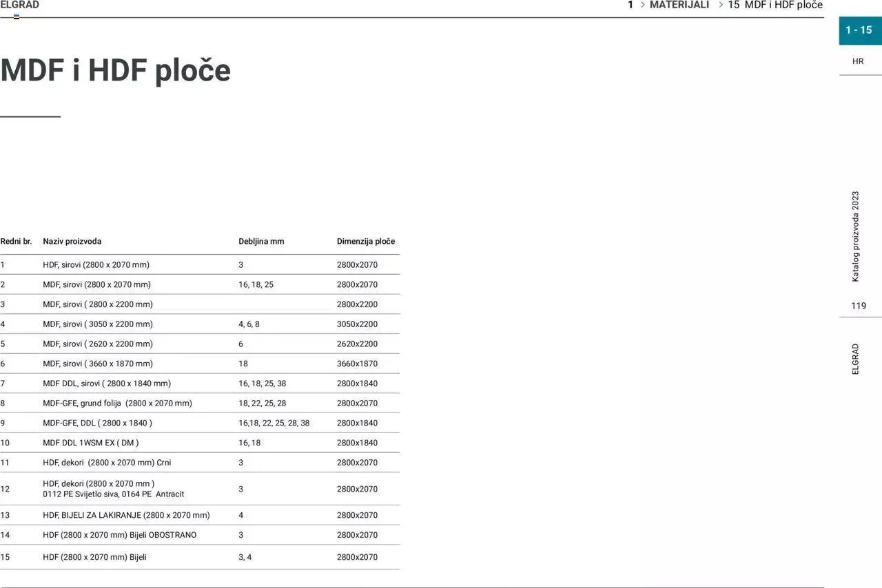882x588 pixels.
Task: Click the 'Debljina mm' column header
Action: [x=261, y=242]
